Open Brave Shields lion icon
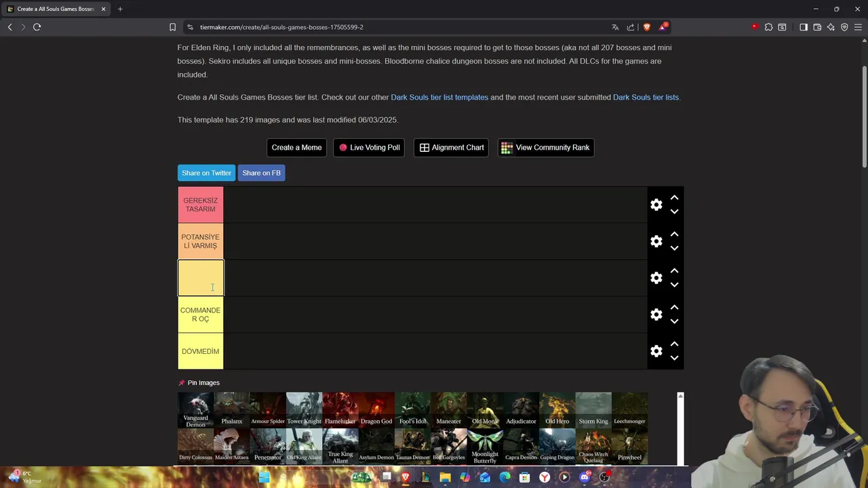The width and height of the screenshot is (868, 488). click(x=646, y=27)
